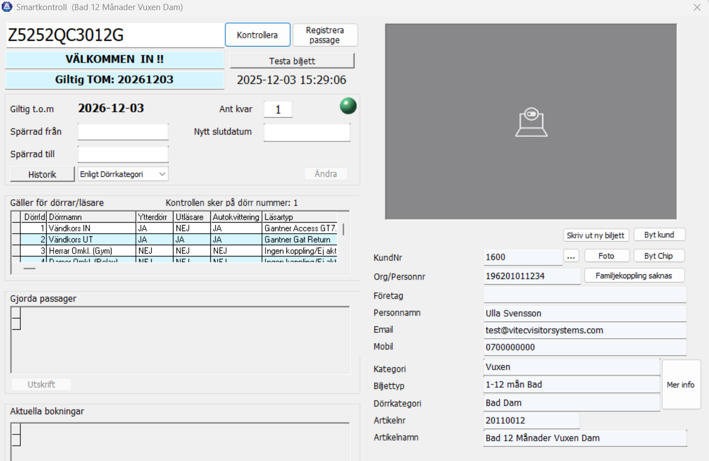The height and width of the screenshot is (461, 709).
Task: Click the Ytterdörr column header
Action: [155, 217]
